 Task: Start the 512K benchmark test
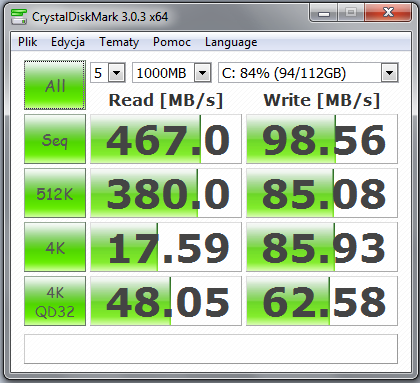pyautogui.click(x=55, y=193)
